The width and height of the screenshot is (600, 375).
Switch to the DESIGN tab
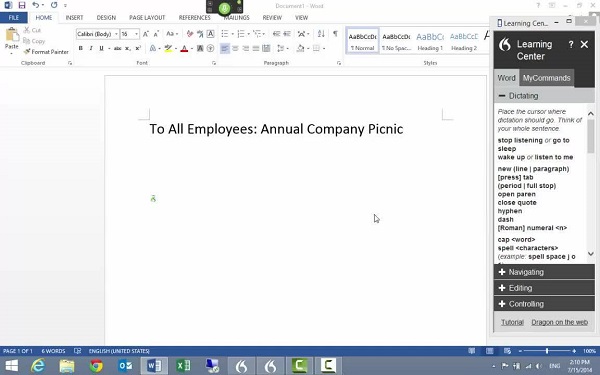106,18
